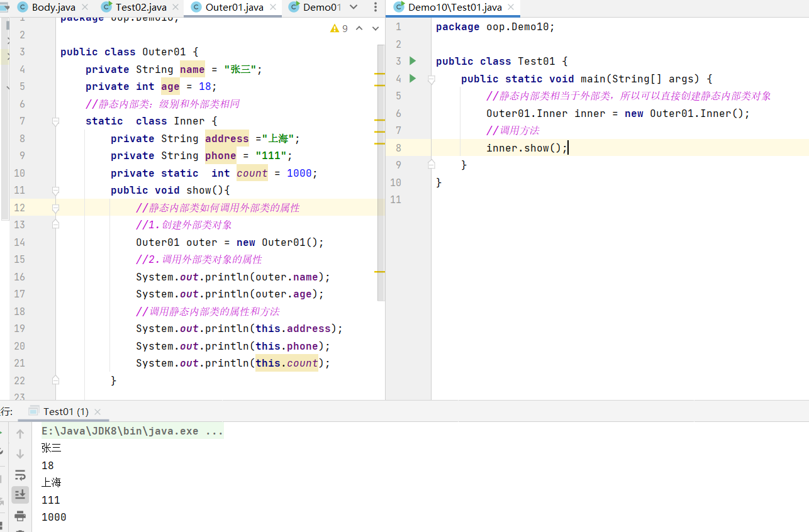Image resolution: width=809 pixels, height=532 pixels.
Task: Click fold end marker on Outer01 line 22
Action: 55,380
